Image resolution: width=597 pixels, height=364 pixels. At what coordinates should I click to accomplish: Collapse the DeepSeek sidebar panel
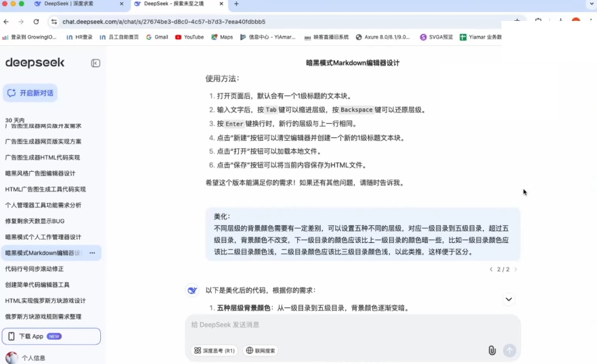pos(95,63)
